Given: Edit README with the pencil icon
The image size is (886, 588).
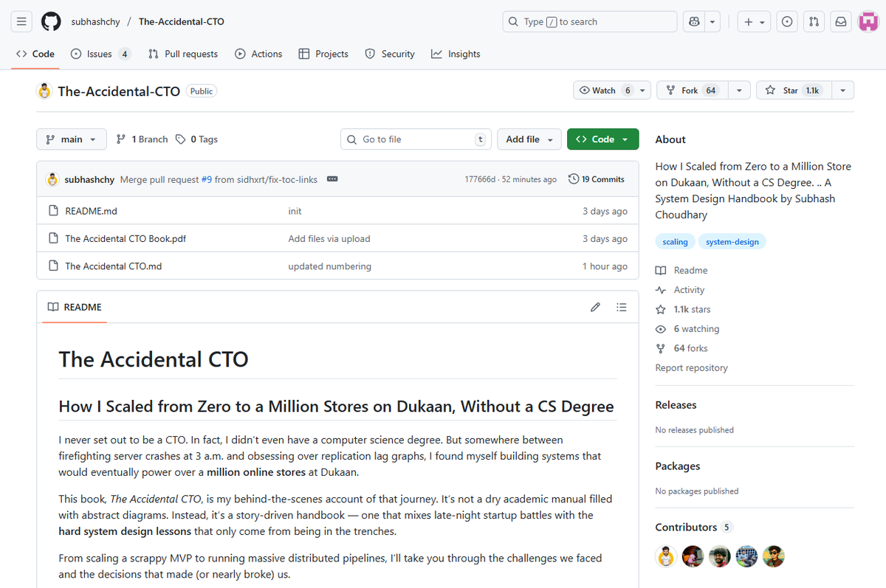Looking at the screenshot, I should [595, 307].
